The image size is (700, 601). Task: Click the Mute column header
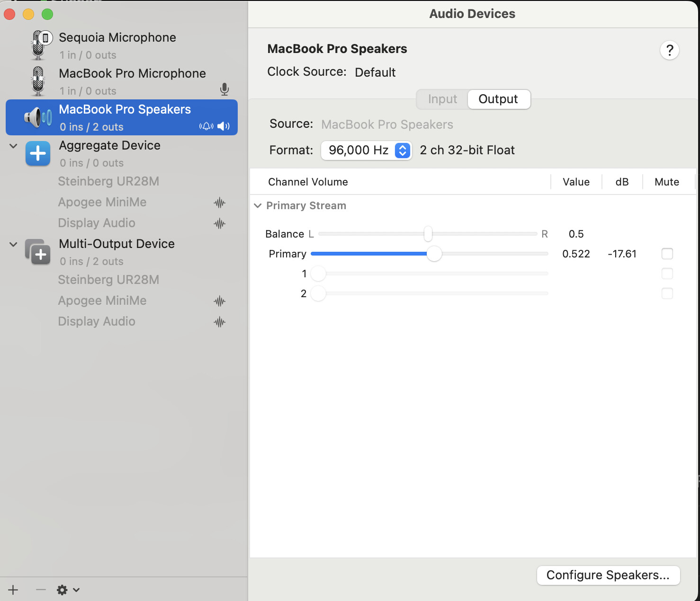pos(667,182)
